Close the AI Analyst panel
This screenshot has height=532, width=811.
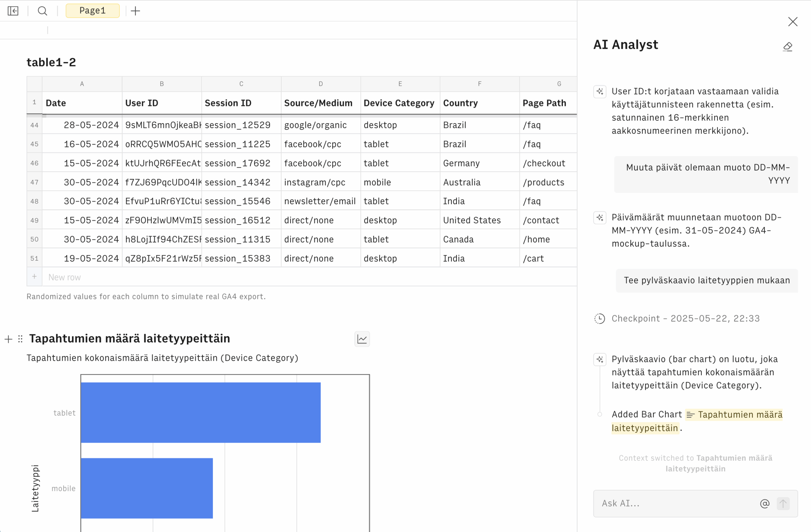click(793, 22)
